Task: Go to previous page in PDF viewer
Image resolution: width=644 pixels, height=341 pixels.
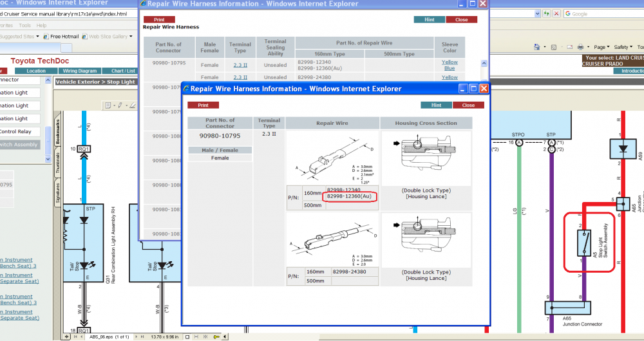Action: click(83, 337)
